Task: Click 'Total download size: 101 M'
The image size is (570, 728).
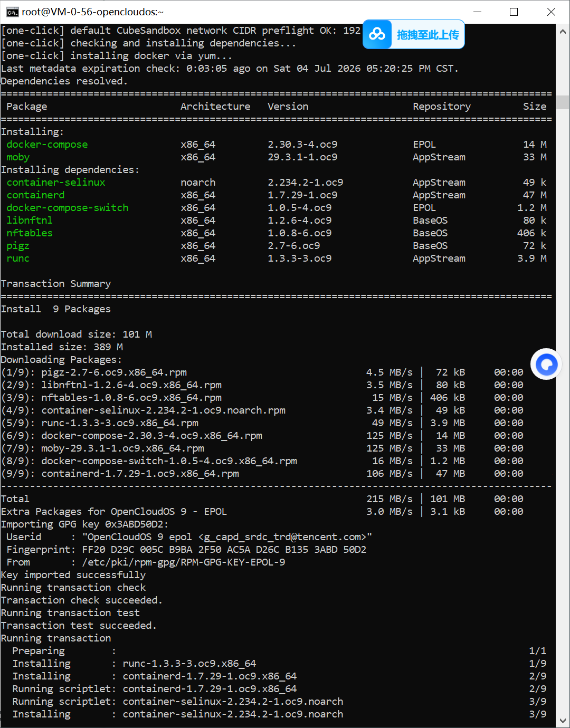Action: click(x=77, y=334)
